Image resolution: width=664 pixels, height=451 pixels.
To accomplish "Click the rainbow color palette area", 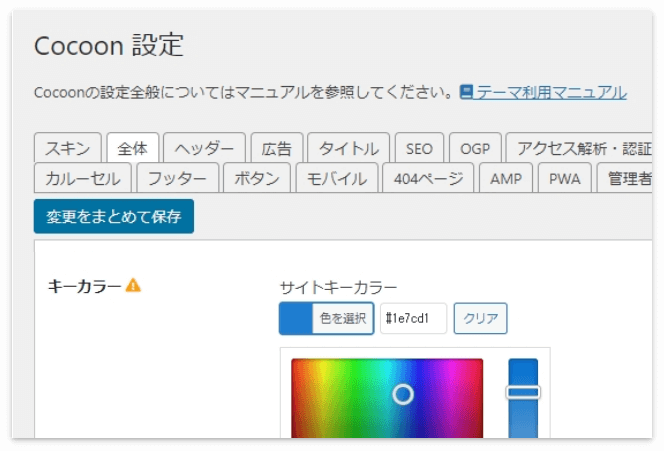I will coord(387,398).
